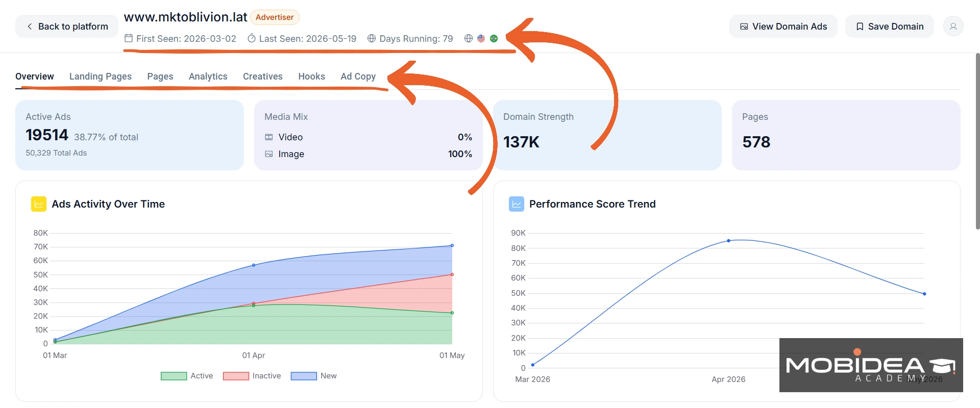
Task: Click the Brazil flag icon
Action: tap(494, 38)
